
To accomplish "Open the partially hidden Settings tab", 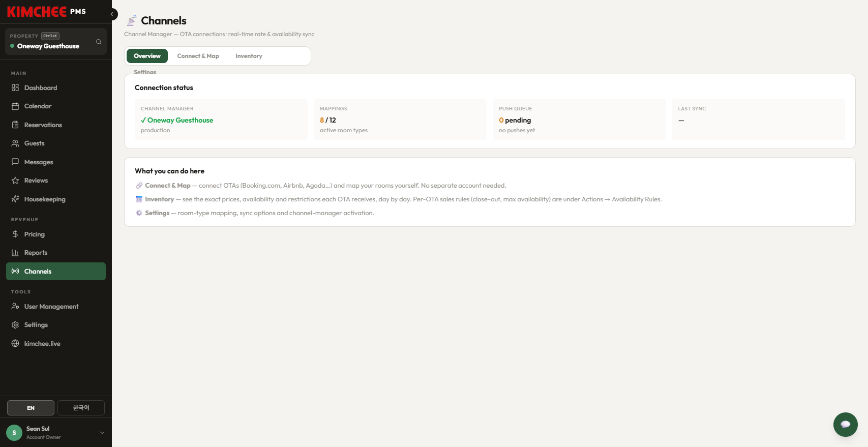I will click(x=145, y=72).
